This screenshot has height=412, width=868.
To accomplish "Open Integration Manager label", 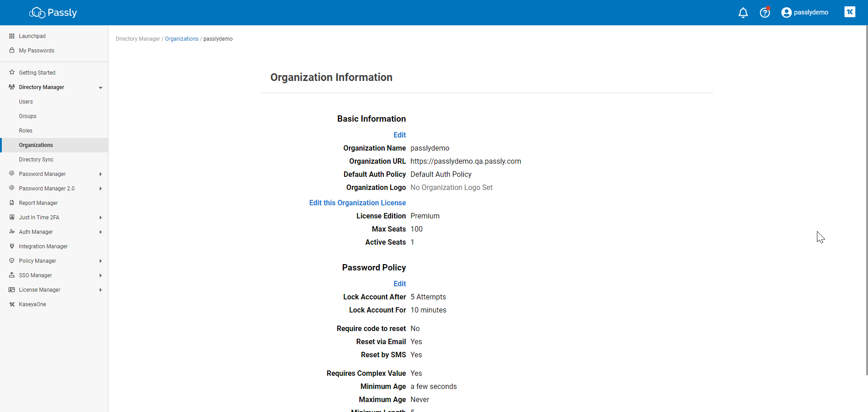I will click(x=43, y=246).
